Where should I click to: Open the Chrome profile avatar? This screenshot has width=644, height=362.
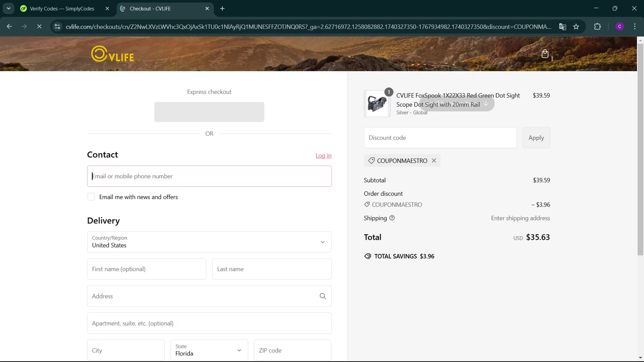[620, 27]
